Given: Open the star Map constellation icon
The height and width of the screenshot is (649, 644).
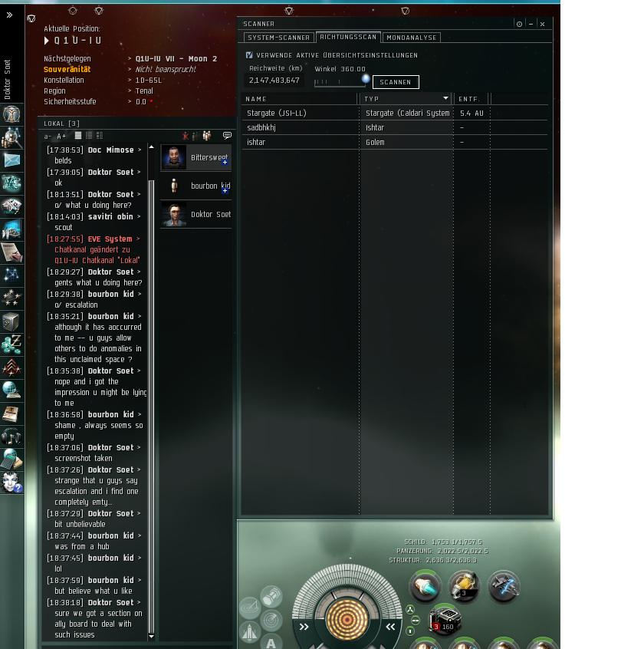Looking at the screenshot, I should click(11, 275).
